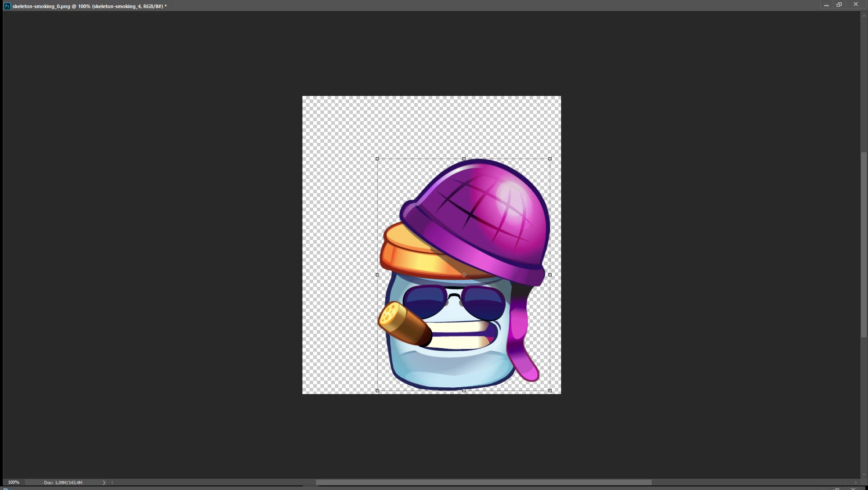Click the vertical scrollbar thumb
868x490 pixels.
click(x=864, y=245)
